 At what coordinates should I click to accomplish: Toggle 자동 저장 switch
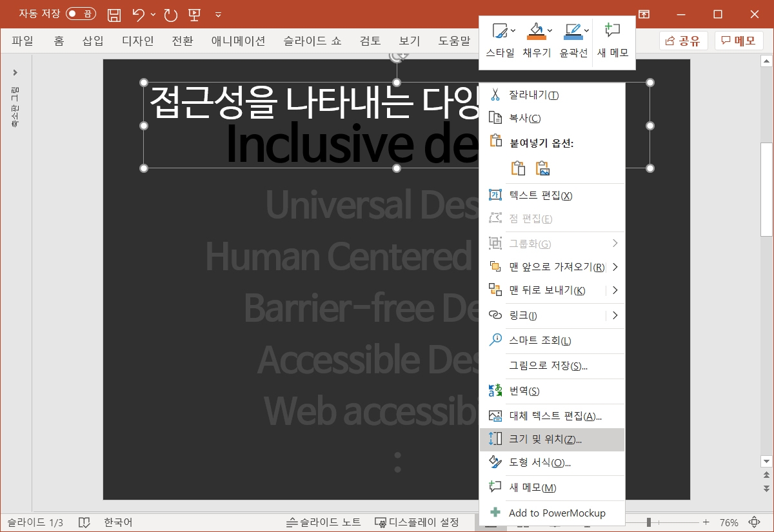(x=81, y=14)
